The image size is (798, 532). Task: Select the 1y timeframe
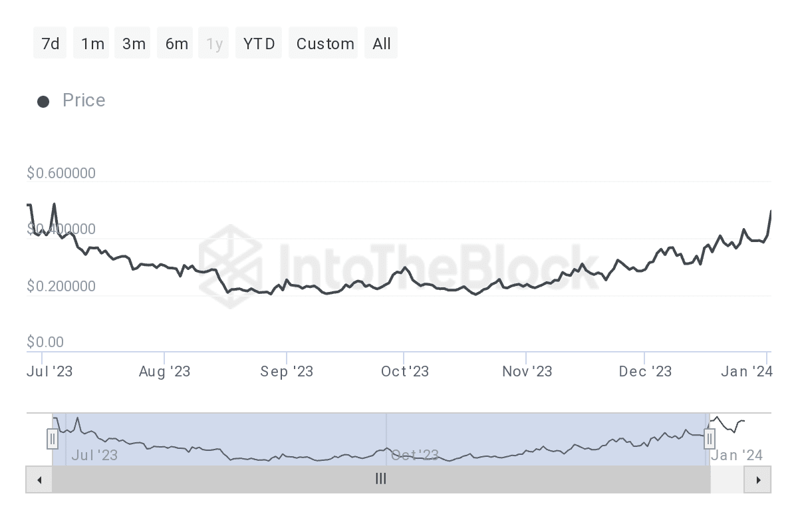click(213, 43)
